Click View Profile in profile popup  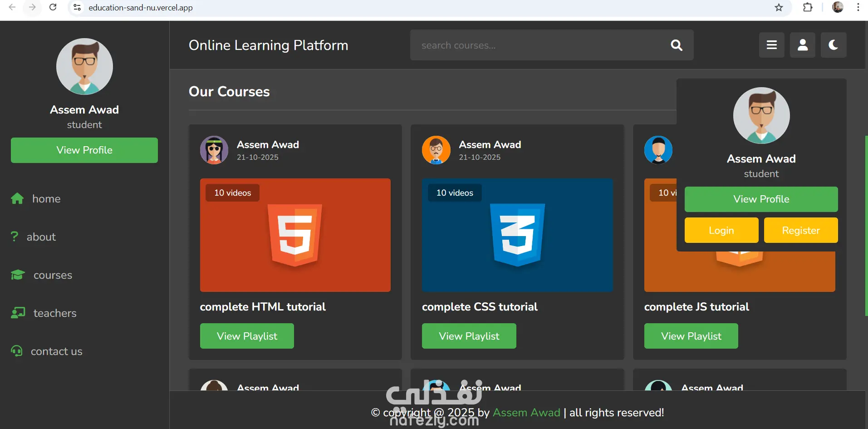pos(761,199)
